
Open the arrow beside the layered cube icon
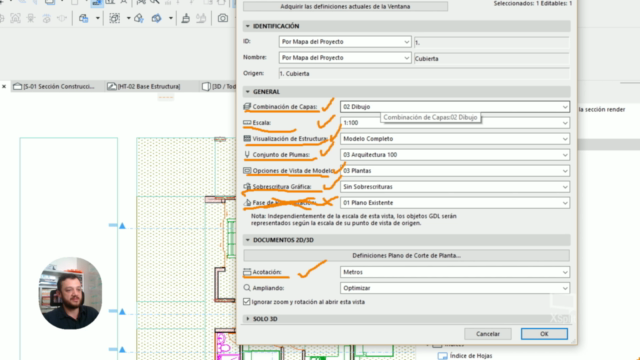click(98, 18)
